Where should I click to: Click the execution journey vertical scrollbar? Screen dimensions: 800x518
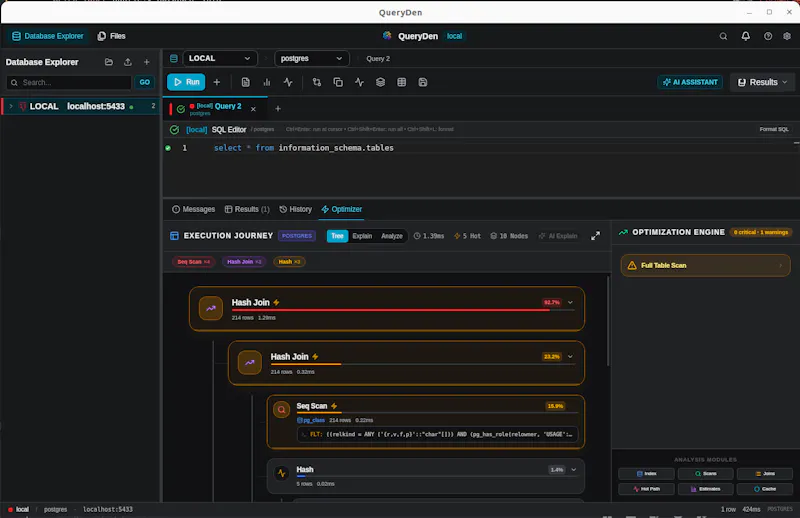tap(608, 322)
